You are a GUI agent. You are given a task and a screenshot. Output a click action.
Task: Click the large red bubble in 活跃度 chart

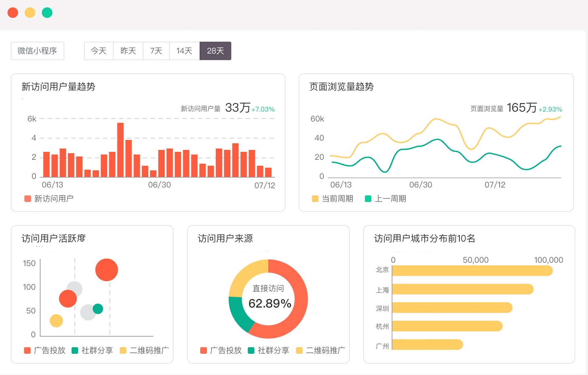pyautogui.click(x=106, y=270)
